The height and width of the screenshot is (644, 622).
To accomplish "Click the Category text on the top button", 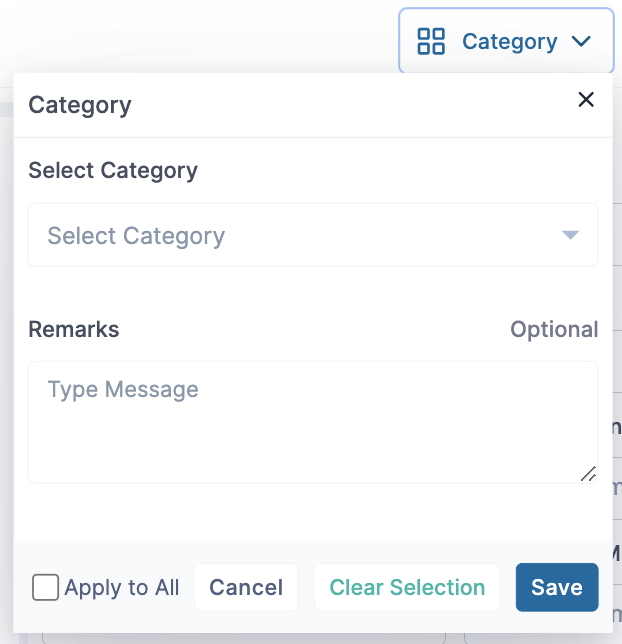I will point(509,42).
